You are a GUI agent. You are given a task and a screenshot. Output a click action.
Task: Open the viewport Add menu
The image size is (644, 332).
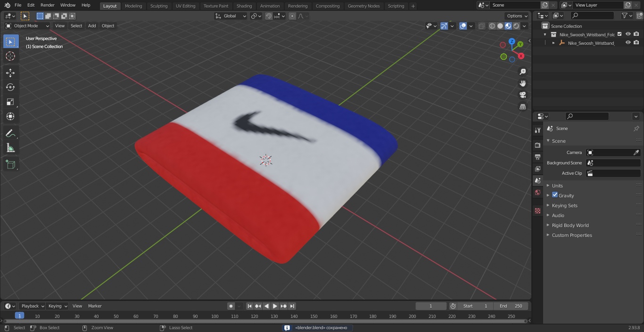coord(92,26)
